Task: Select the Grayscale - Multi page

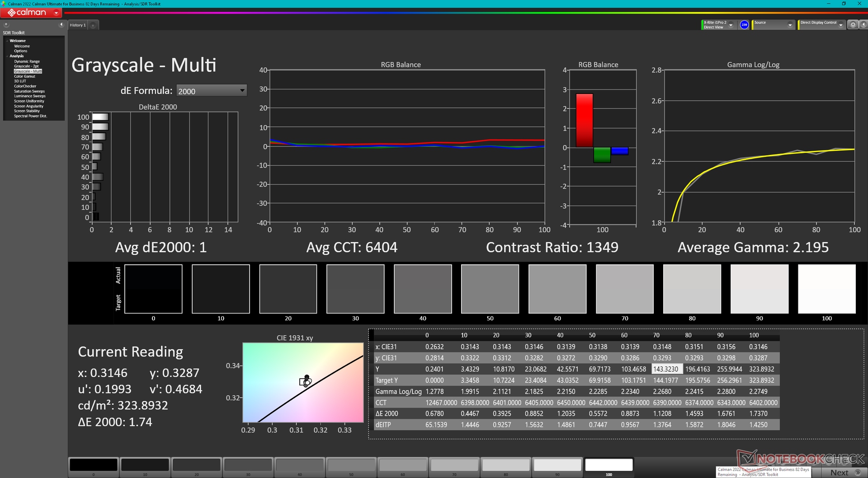Action: 28,71
